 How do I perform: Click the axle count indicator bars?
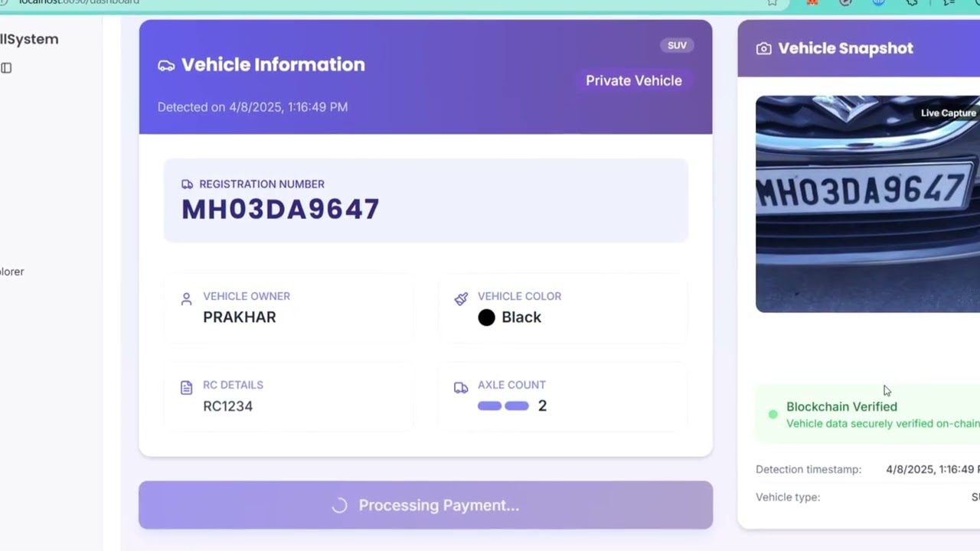503,406
